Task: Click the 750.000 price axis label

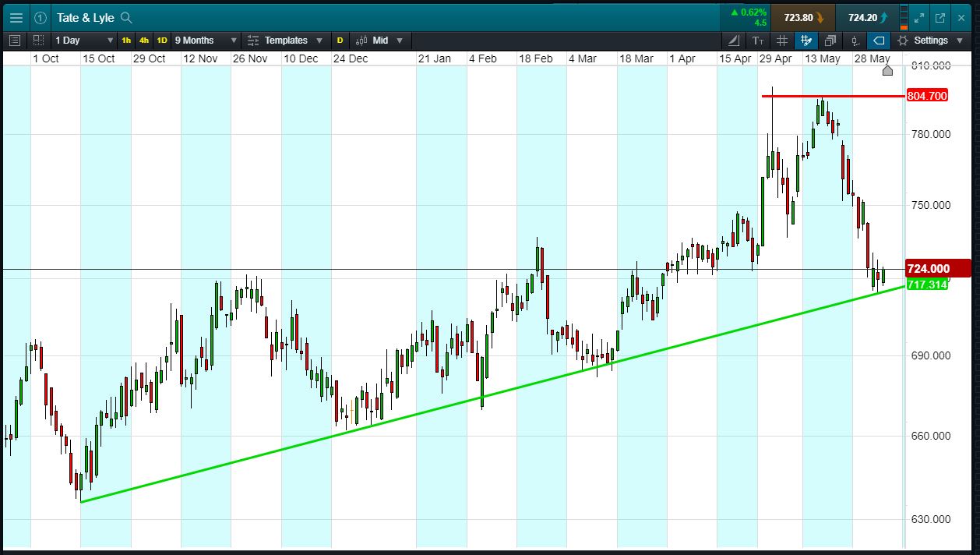Action: coord(930,205)
